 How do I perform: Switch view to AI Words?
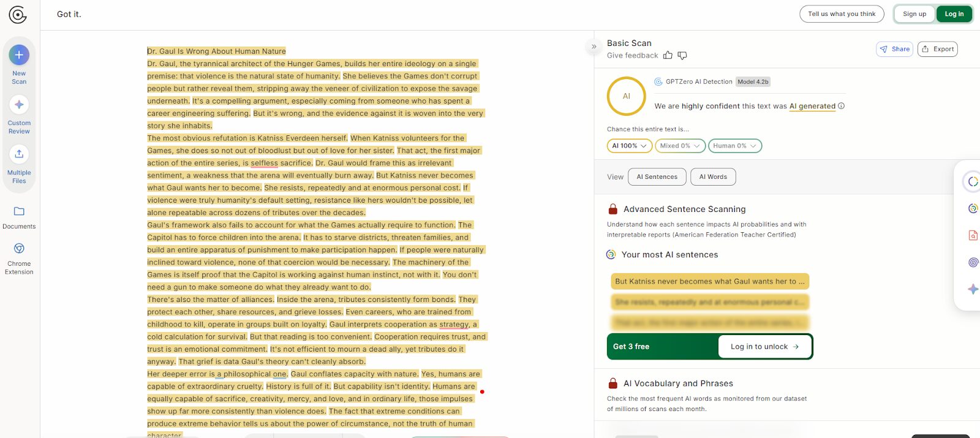point(713,177)
